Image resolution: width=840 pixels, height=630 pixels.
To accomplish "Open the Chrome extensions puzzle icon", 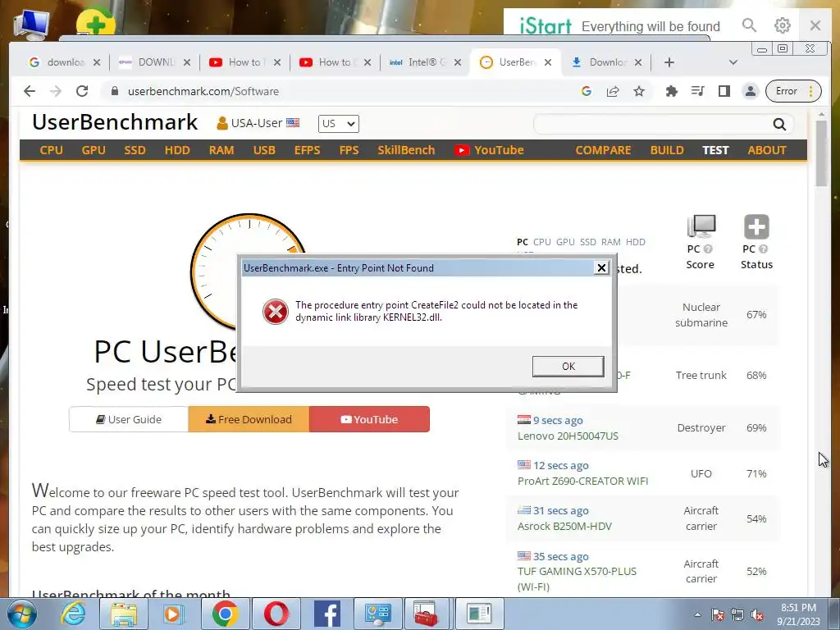I will click(671, 91).
